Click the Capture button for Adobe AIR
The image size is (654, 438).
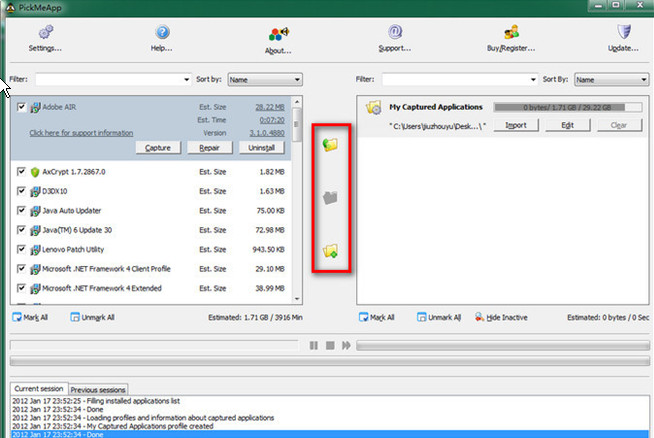pos(158,148)
